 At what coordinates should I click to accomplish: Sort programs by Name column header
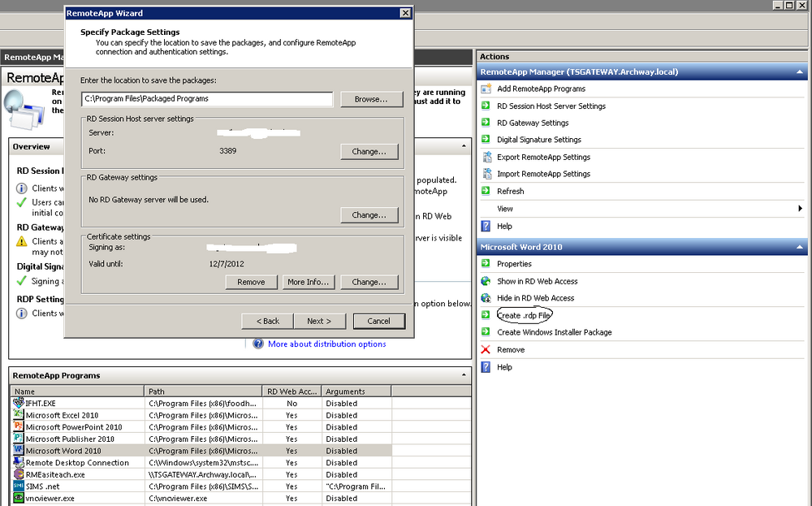pos(77,391)
